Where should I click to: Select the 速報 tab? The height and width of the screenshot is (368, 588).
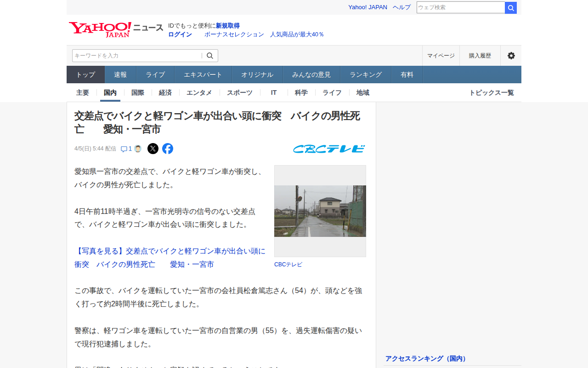tap(120, 75)
